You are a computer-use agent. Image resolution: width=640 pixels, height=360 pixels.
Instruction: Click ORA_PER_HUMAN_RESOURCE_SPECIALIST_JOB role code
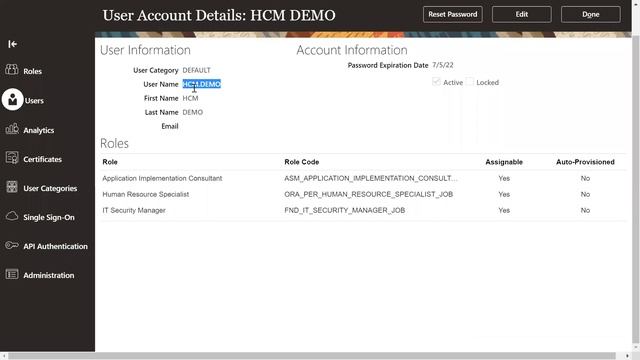tap(369, 194)
